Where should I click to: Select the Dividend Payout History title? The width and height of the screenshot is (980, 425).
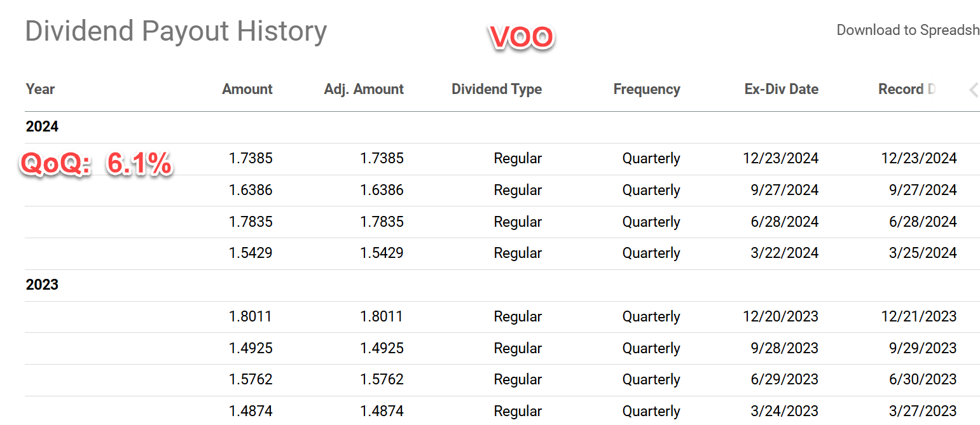pos(176,31)
